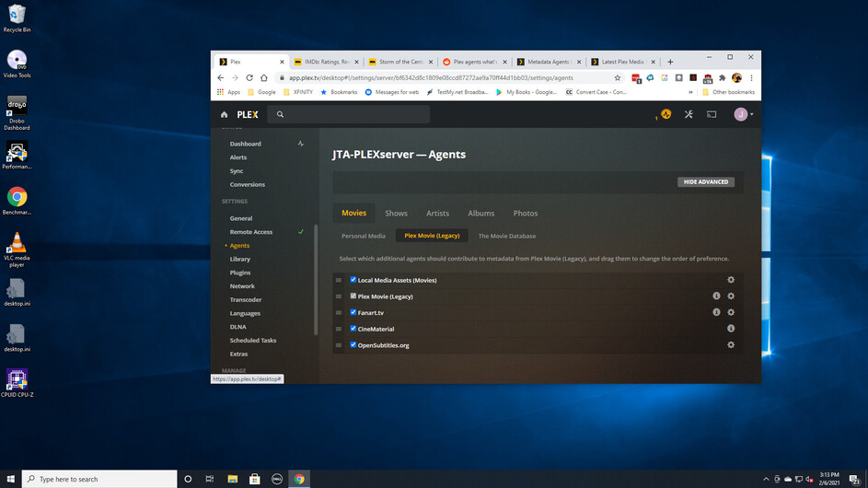Click the Dashboard activity pulse icon
This screenshot has height=488, width=868.
(301, 144)
